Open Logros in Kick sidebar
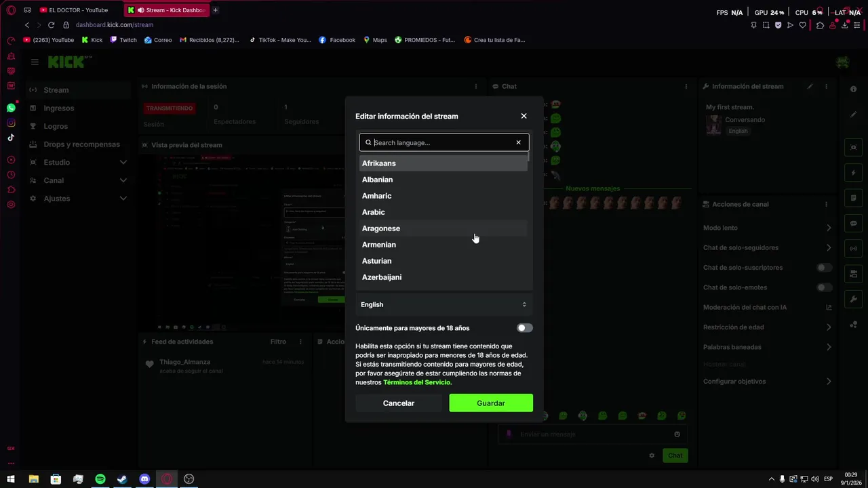The width and height of the screenshot is (868, 488). [78, 126]
